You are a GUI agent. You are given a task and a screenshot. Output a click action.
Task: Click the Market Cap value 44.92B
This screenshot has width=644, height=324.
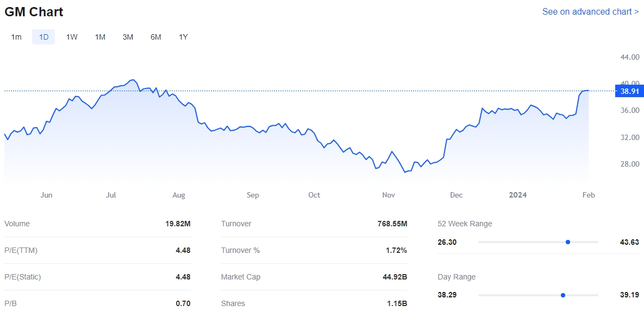click(395, 277)
